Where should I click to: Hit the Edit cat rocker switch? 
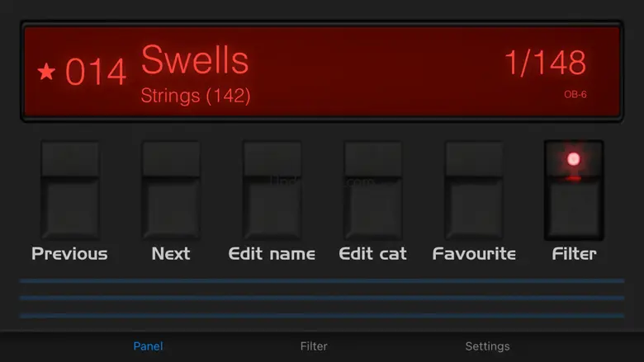[373, 190]
